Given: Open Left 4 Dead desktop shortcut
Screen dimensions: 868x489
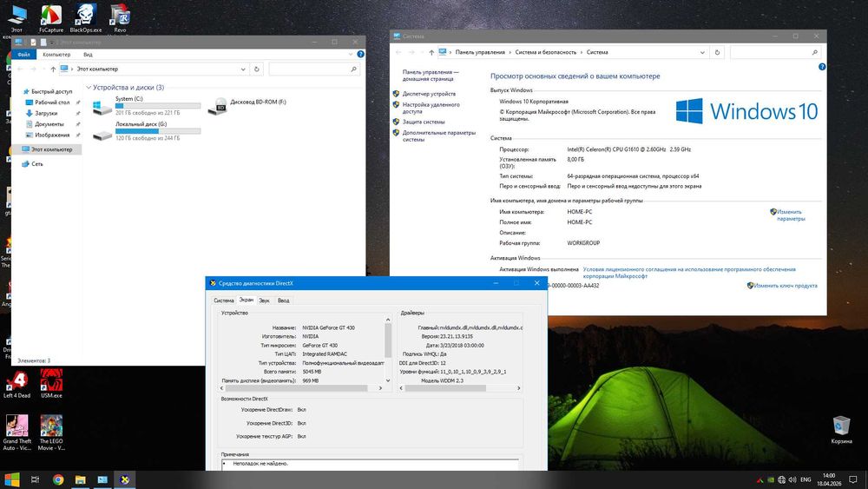Looking at the screenshot, I should [16, 384].
